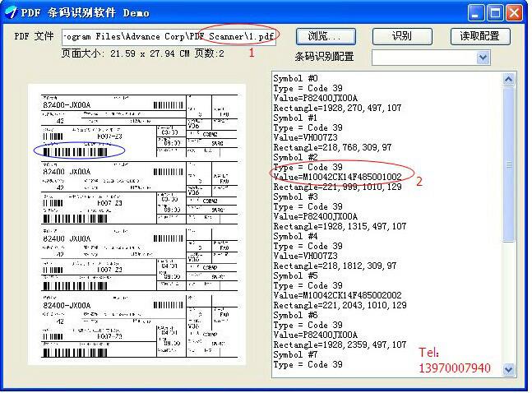Select "Rectangle=221, 999, 1010, 129" line
Image resolution: width=532 pixels, height=393 pixels.
pos(338,187)
